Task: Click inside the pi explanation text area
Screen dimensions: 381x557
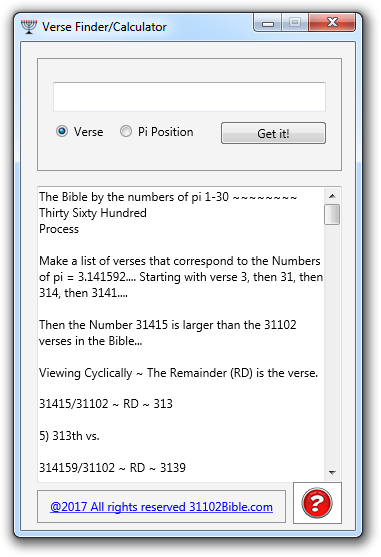Action: click(x=181, y=334)
